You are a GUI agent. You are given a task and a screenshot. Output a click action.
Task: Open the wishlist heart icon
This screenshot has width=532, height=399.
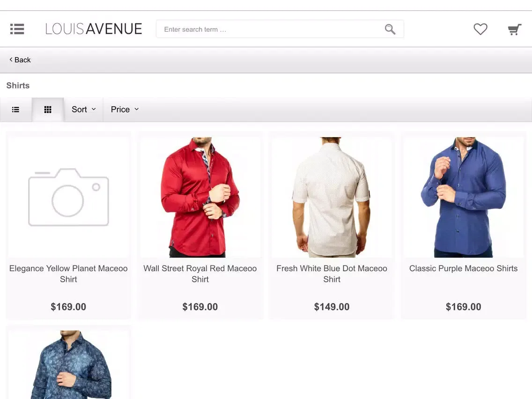click(x=480, y=29)
